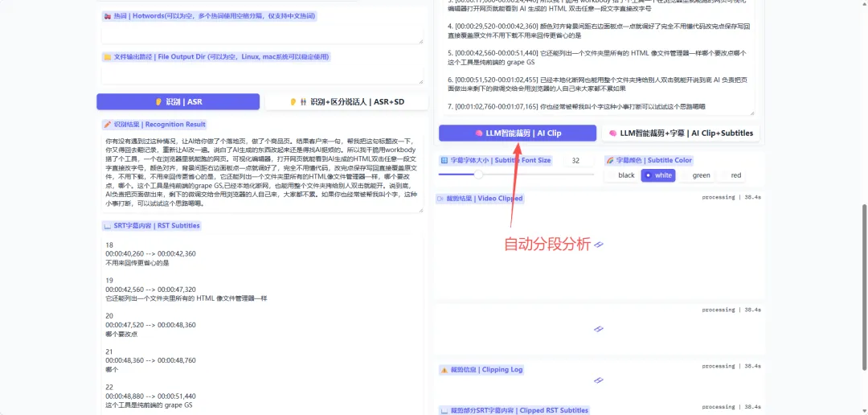Click the ear icon on ASR button
868x415 pixels.
pyautogui.click(x=158, y=102)
